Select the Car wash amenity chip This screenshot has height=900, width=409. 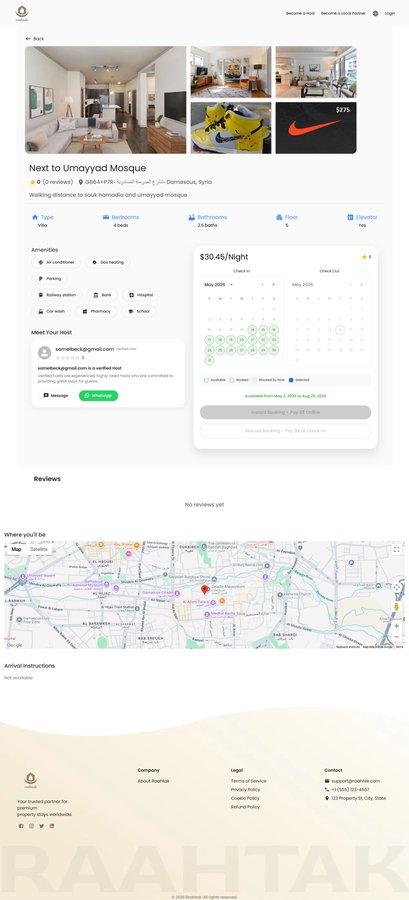point(51,311)
